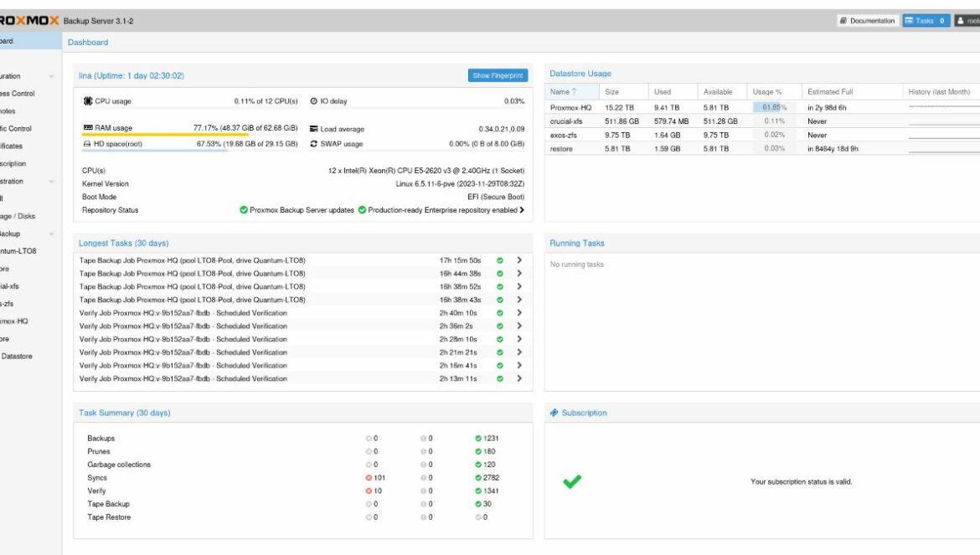Image resolution: width=980 pixels, height=555 pixels.
Task: Click Garbage collections successful count 120
Action: pos(485,465)
